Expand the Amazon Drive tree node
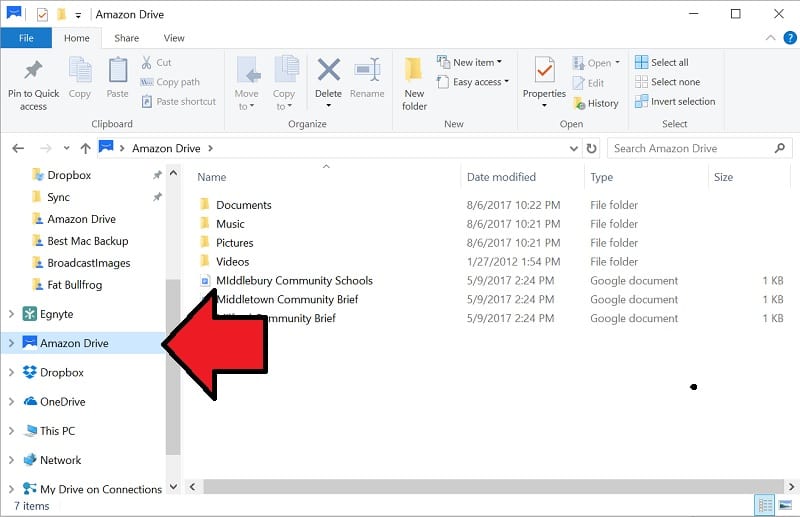This screenshot has width=800, height=517. point(11,343)
